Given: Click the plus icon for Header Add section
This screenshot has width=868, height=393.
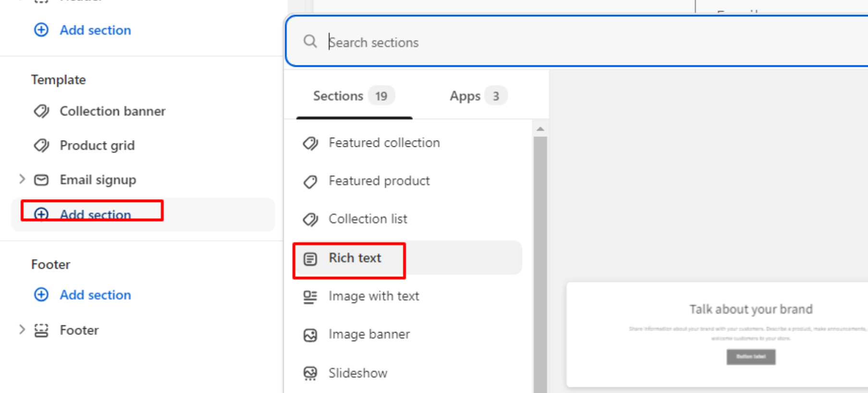Looking at the screenshot, I should [x=41, y=30].
